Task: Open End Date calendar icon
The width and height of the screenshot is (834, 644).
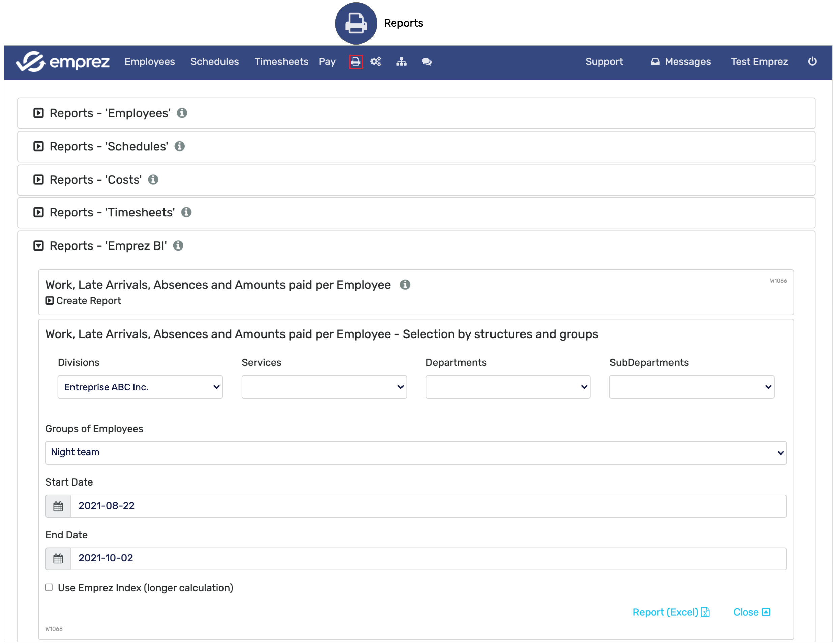Action: (x=58, y=559)
